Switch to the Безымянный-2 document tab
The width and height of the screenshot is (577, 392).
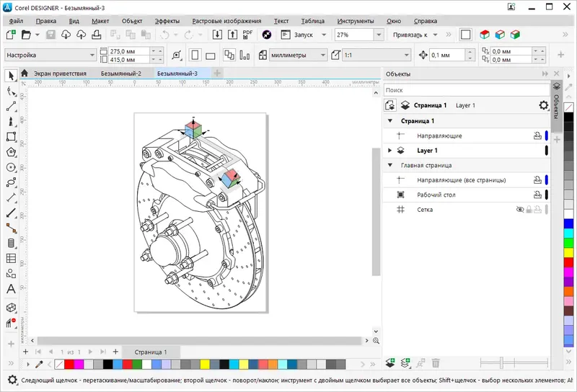tap(121, 73)
